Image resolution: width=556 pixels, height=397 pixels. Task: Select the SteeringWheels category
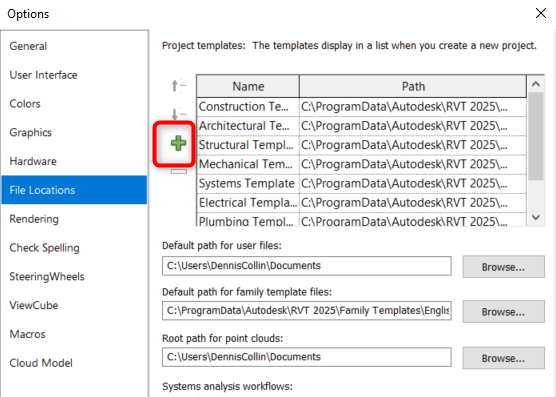point(74,276)
